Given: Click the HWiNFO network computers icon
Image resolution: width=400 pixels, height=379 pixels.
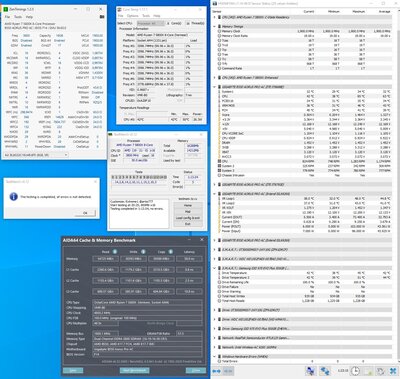Looking at the screenshot, I should click(x=311, y=371).
